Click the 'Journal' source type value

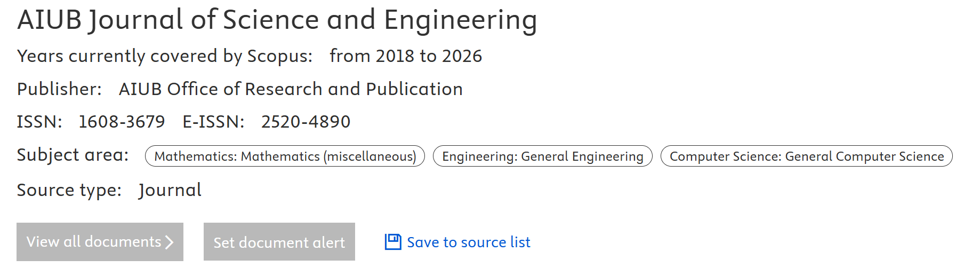170,190
